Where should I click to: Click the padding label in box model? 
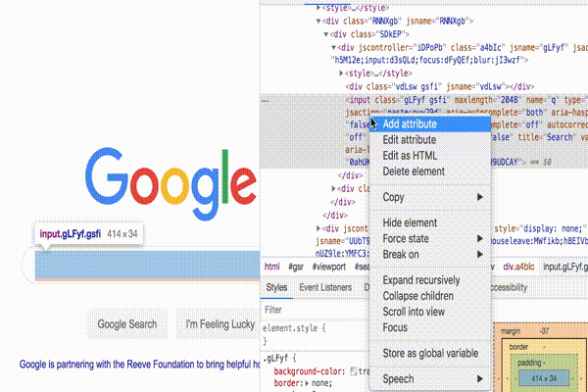529,363
